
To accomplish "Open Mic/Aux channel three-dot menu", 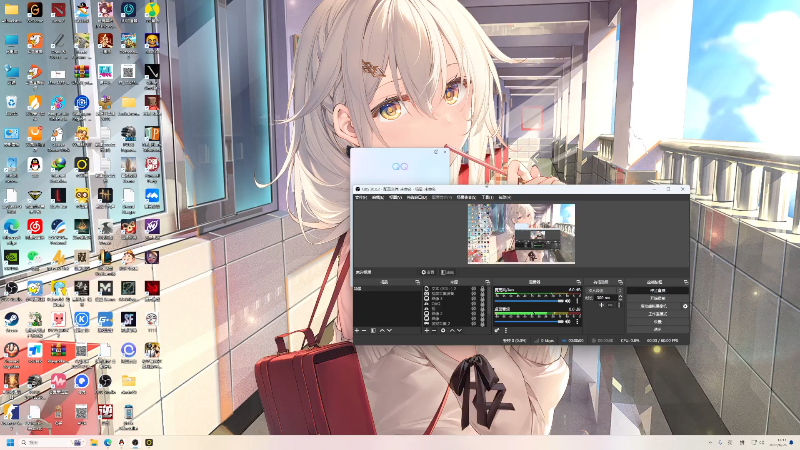I will (577, 301).
